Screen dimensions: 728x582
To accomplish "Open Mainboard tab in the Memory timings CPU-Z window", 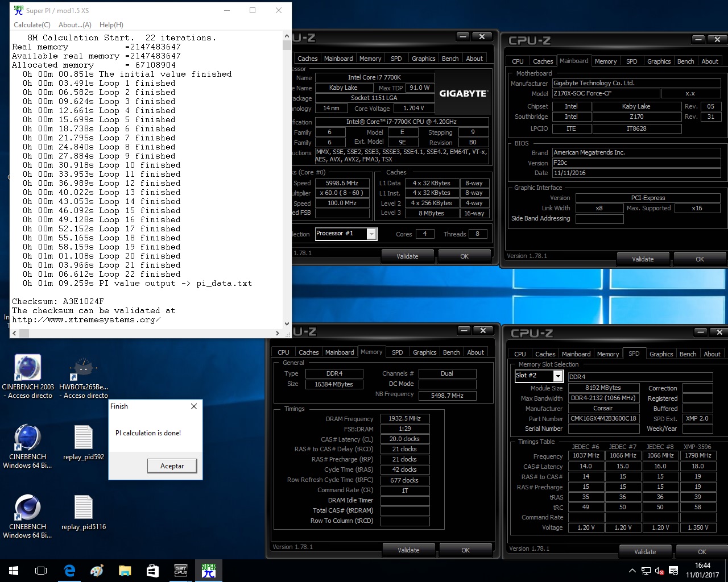I will pyautogui.click(x=340, y=352).
